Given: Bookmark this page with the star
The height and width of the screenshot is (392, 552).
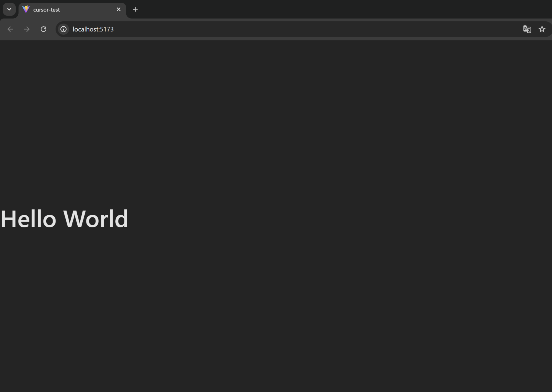Looking at the screenshot, I should pos(542,29).
